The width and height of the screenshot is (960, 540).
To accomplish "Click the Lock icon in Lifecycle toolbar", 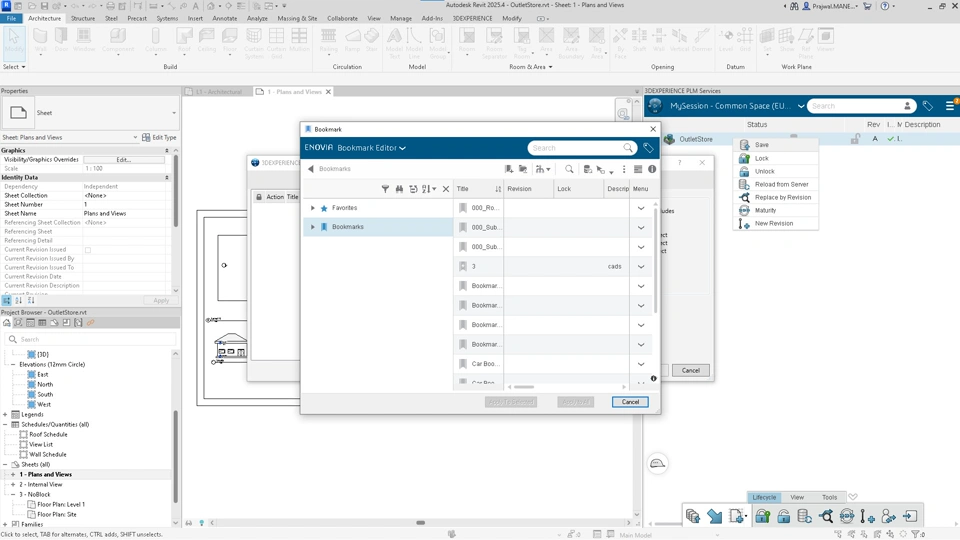I will point(762,517).
